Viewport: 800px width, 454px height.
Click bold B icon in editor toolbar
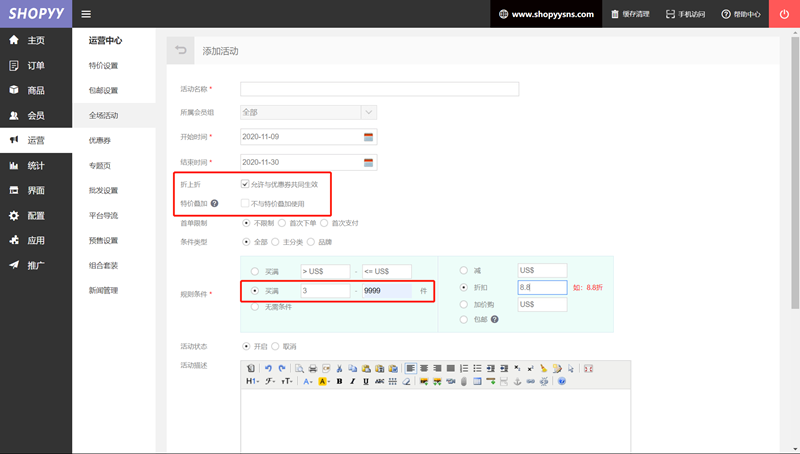(339, 381)
